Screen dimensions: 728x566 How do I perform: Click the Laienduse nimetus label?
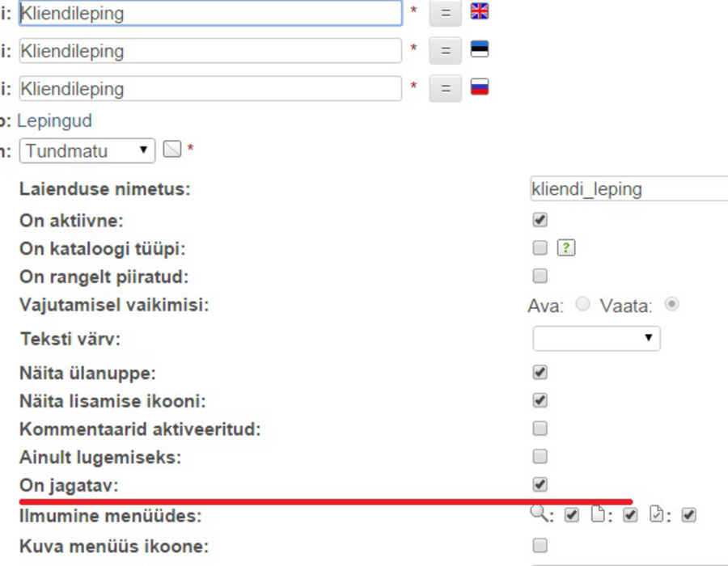[x=105, y=189]
